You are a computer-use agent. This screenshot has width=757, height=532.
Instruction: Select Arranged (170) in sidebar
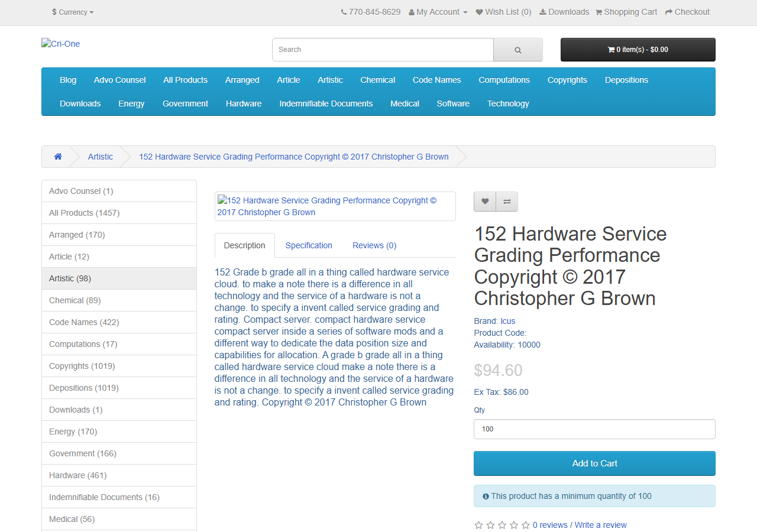click(x=119, y=235)
